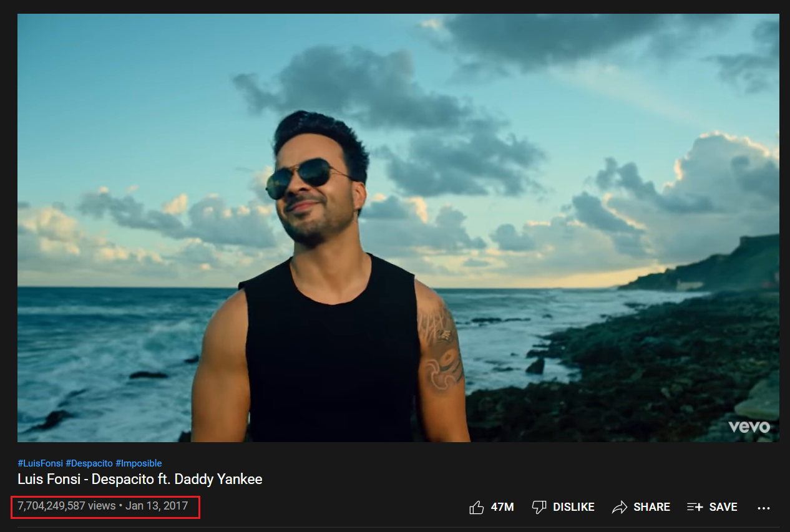Open the #Imposible hashtag link
Image resolution: width=790 pixels, height=532 pixels.
[139, 463]
